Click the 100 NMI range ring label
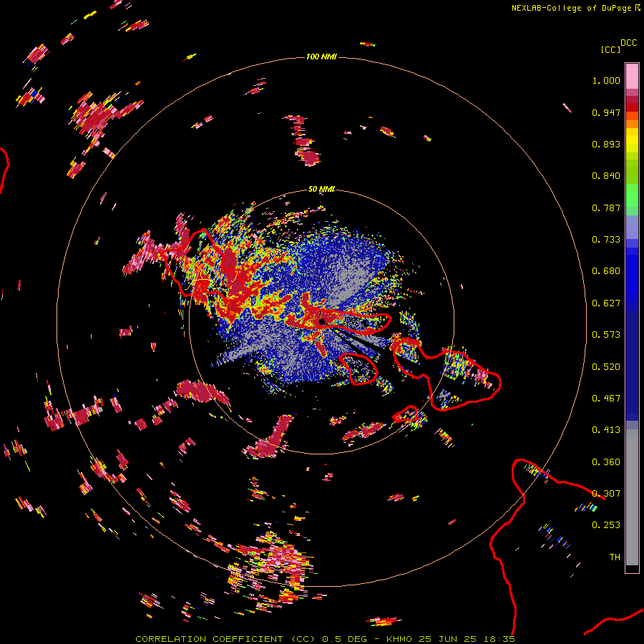Screen dimensions: 644x644 coord(321,57)
